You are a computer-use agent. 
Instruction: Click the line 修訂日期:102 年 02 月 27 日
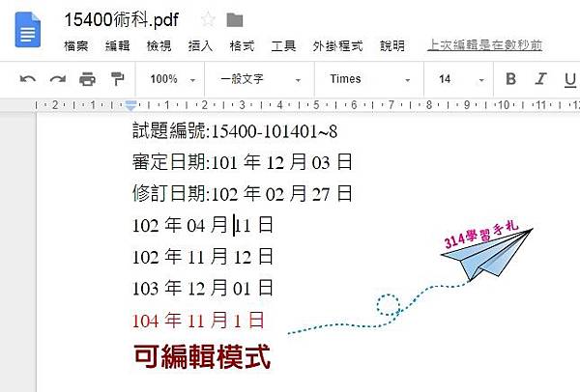243,194
